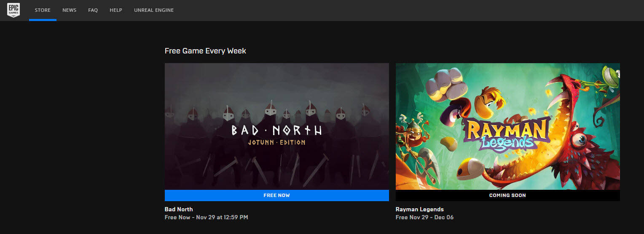Select Help in the navigation bar
The width and height of the screenshot is (644, 234).
tap(116, 10)
